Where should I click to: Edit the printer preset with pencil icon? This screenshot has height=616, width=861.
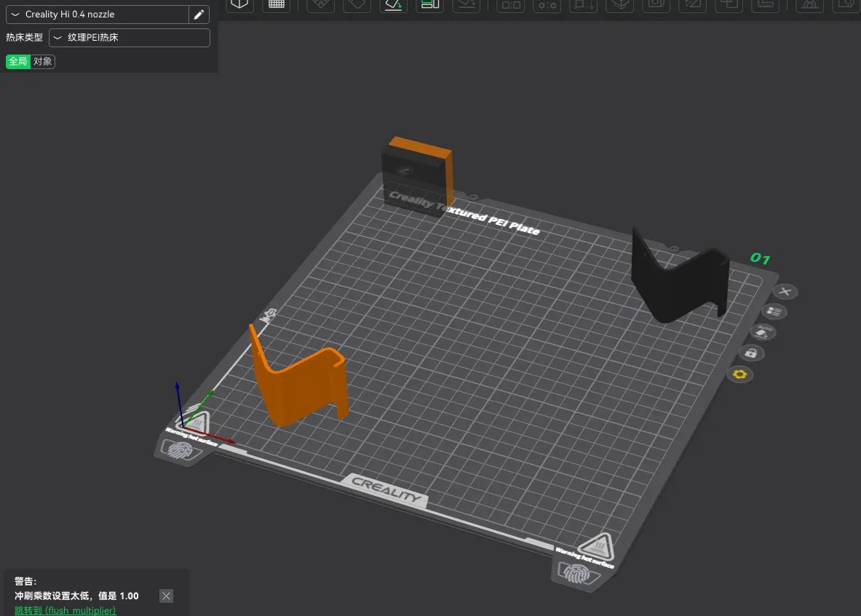[x=199, y=15]
